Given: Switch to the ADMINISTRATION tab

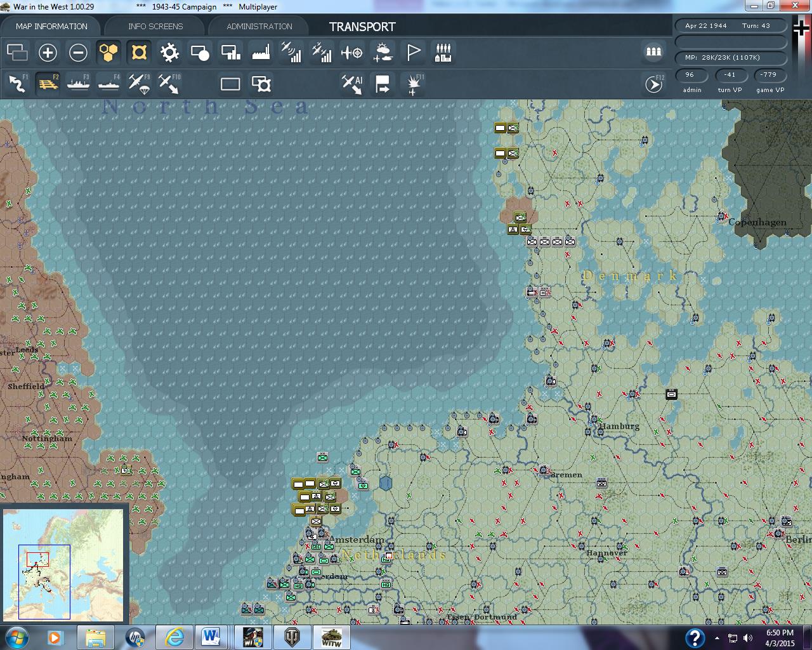Looking at the screenshot, I should point(259,26).
